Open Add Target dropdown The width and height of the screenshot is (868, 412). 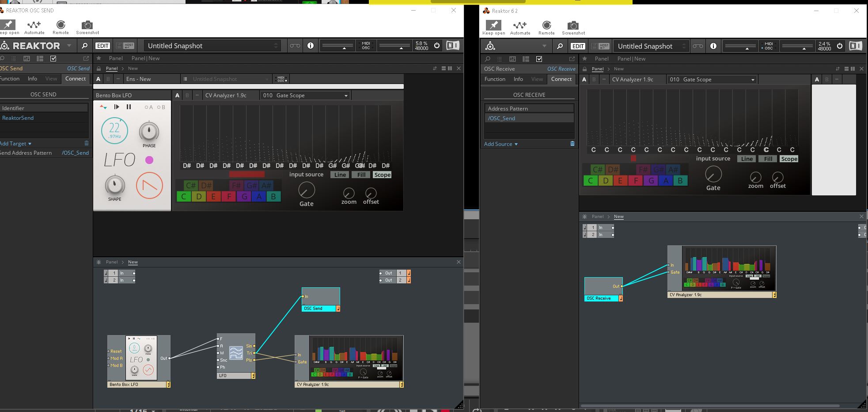pos(15,143)
